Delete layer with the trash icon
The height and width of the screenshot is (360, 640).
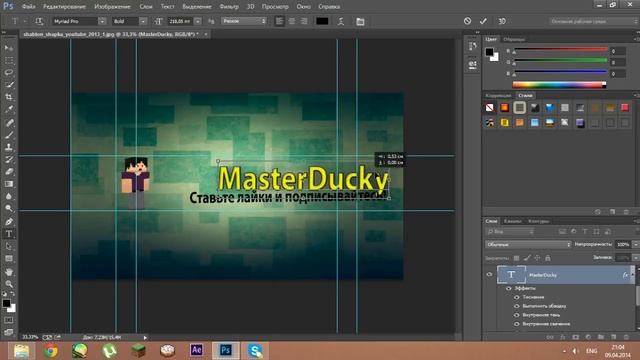click(x=626, y=337)
